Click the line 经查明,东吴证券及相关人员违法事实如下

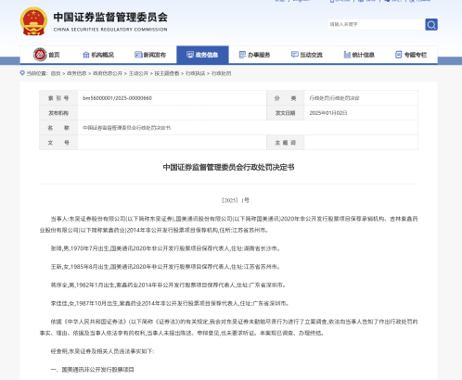[x=102, y=351]
